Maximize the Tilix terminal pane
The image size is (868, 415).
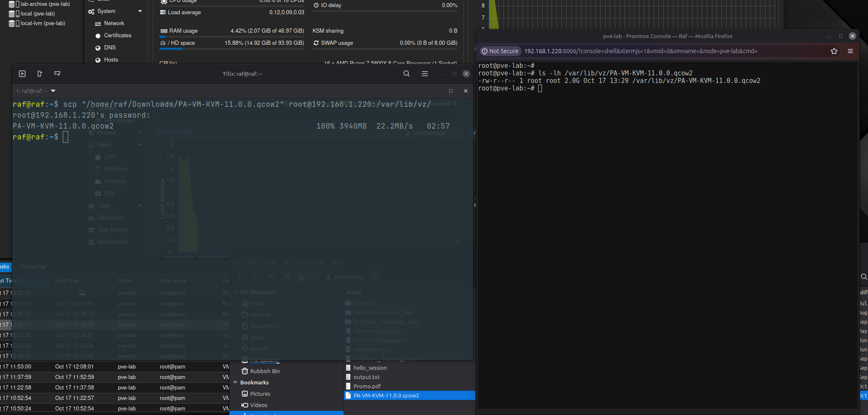451,91
